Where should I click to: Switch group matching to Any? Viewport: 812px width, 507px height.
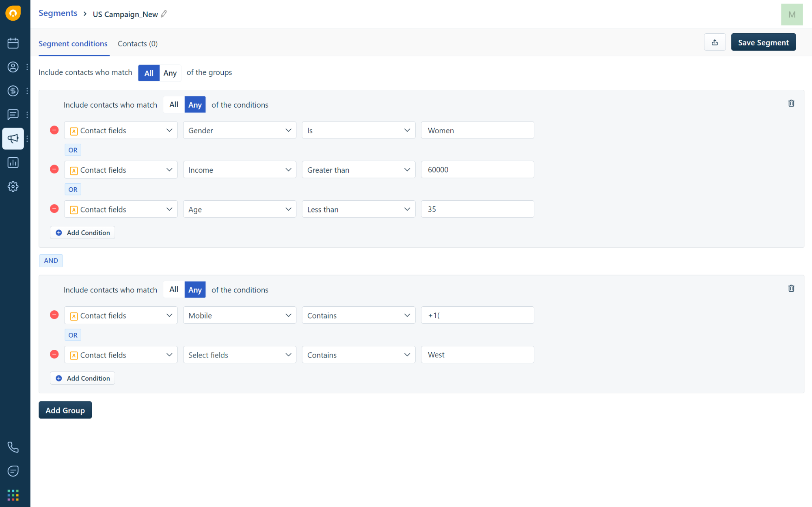pos(170,73)
